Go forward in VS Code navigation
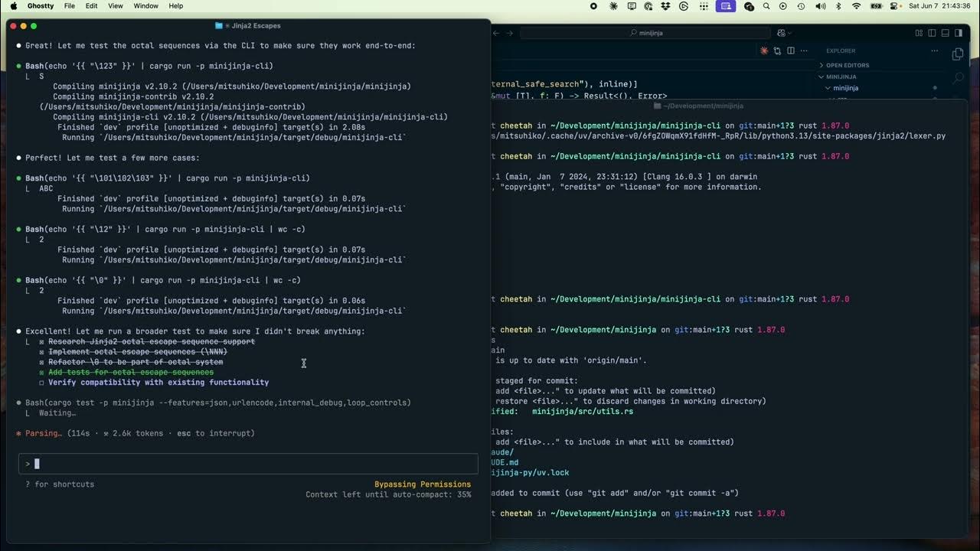980x551 pixels. (x=511, y=33)
